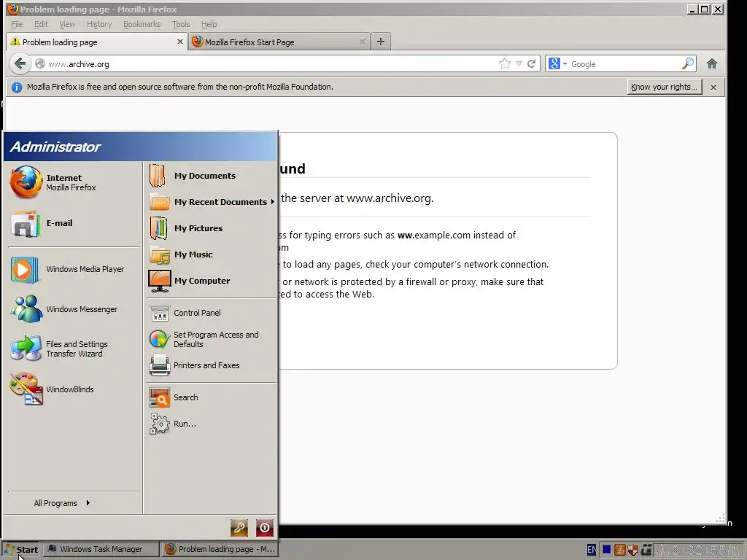Bookmark this page with the star icon
This screenshot has width=747, height=560.
[505, 64]
